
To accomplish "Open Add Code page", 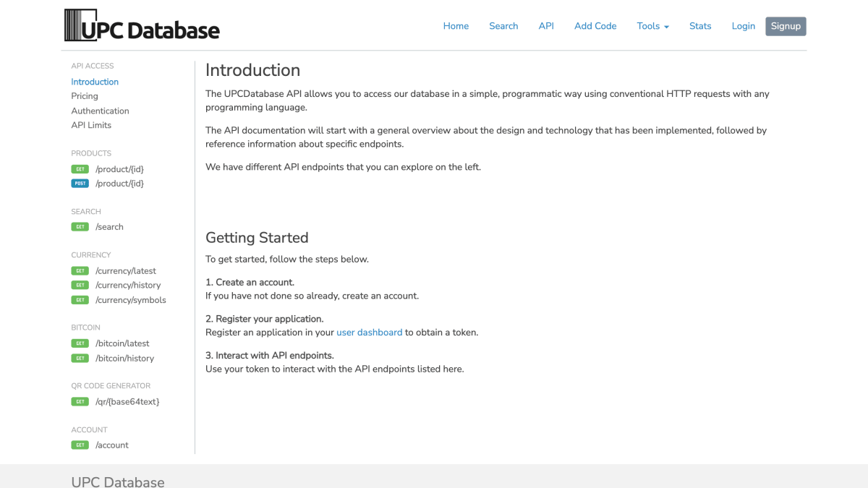I will [595, 26].
